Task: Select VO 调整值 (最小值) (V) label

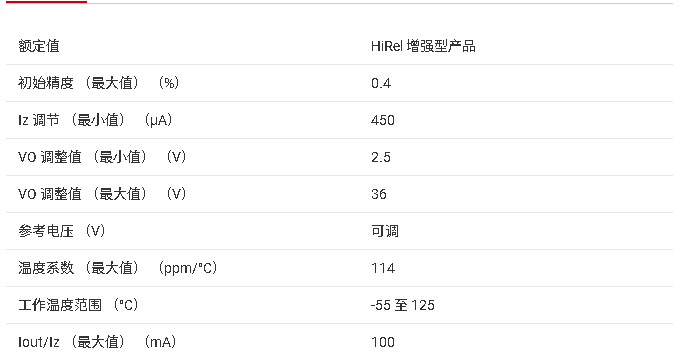Action: 102,157
